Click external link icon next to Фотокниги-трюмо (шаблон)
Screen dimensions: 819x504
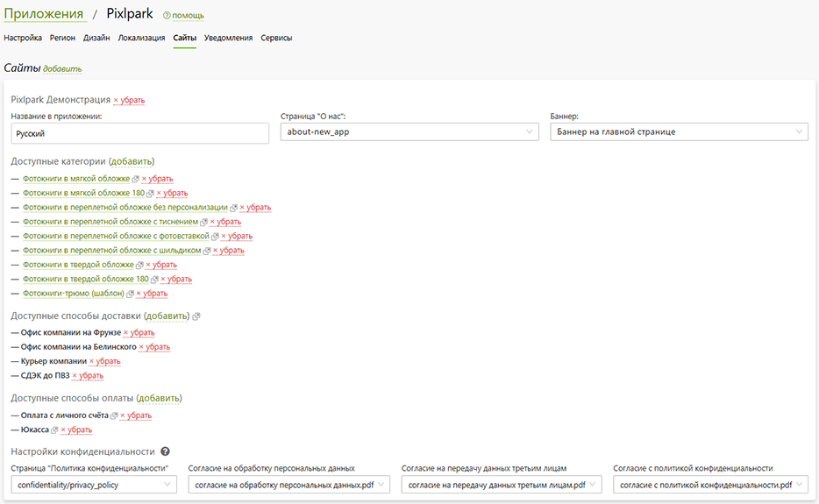click(x=130, y=294)
